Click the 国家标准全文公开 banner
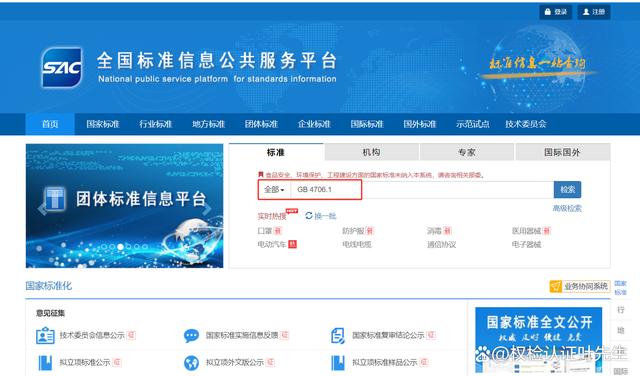 (539, 340)
